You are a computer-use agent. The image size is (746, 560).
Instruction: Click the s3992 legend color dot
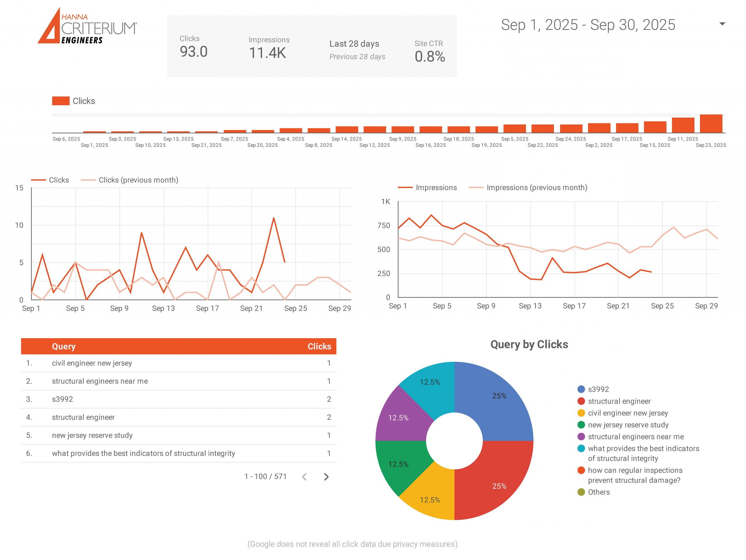581,389
